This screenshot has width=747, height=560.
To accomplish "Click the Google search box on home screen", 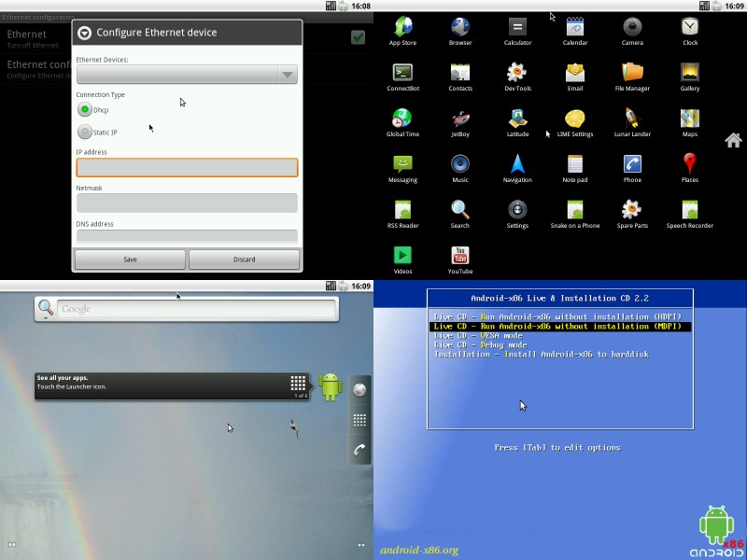I will click(x=196, y=309).
